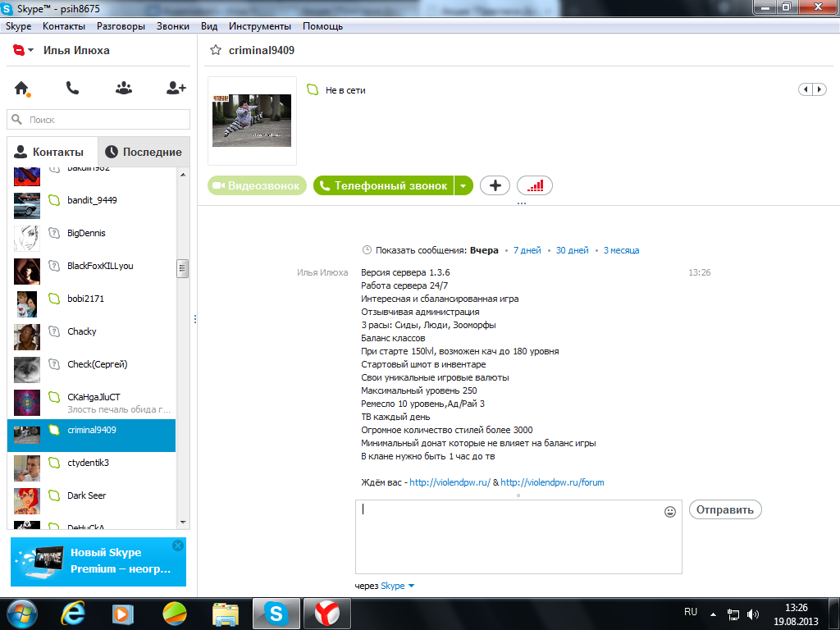Click the Телефонный звонок button
Image resolution: width=840 pixels, height=630 pixels.
pos(384,185)
